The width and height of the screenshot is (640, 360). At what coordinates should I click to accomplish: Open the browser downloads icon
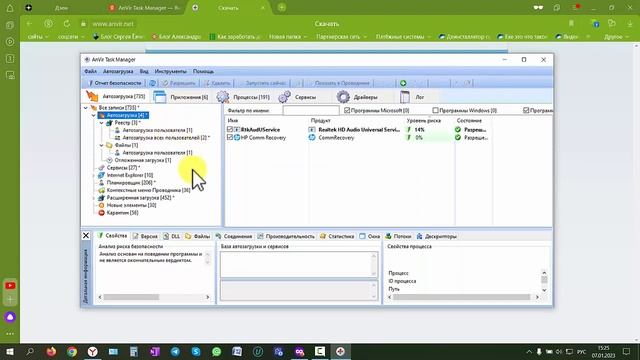[630, 24]
